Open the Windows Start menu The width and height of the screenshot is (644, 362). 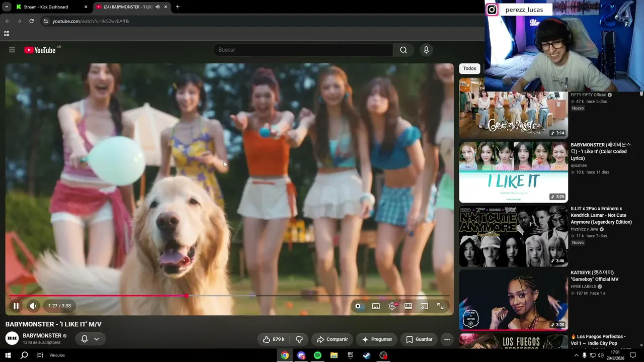point(8,355)
